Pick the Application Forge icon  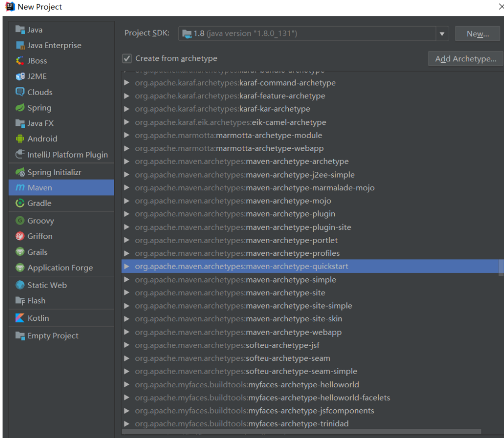[x=20, y=268]
